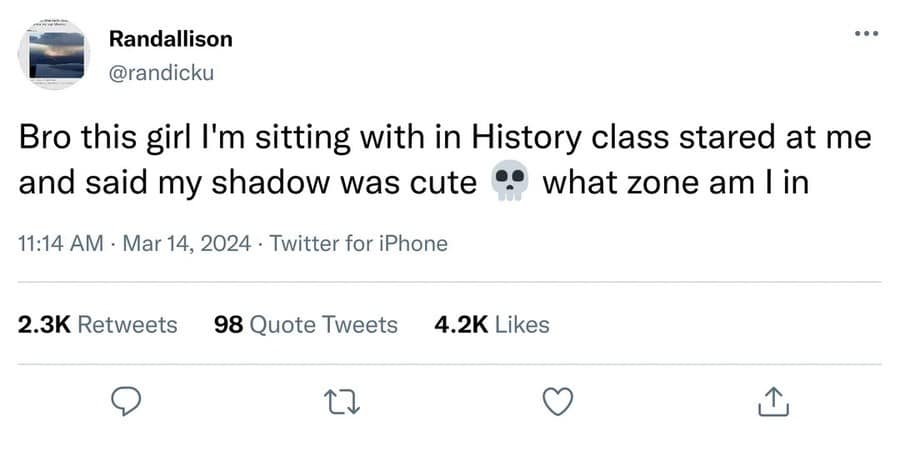The image size is (900, 456).
Task: Open the Randallison display name
Action: click(170, 39)
